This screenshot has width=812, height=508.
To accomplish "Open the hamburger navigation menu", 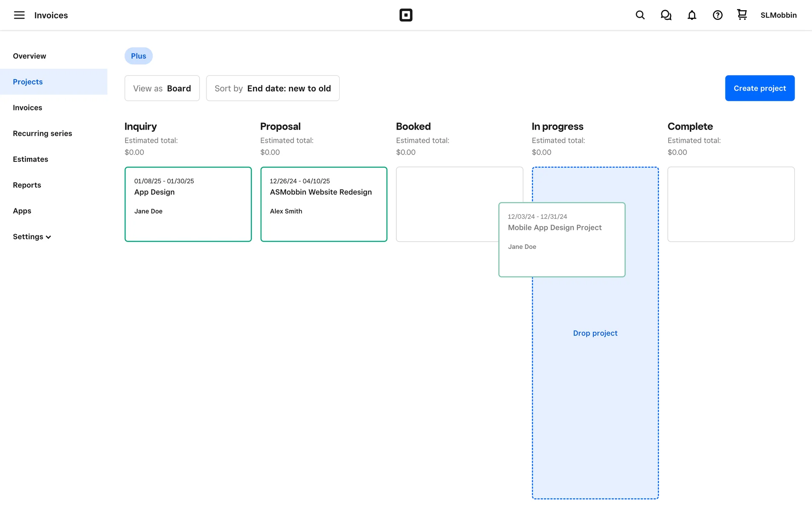I will (19, 15).
